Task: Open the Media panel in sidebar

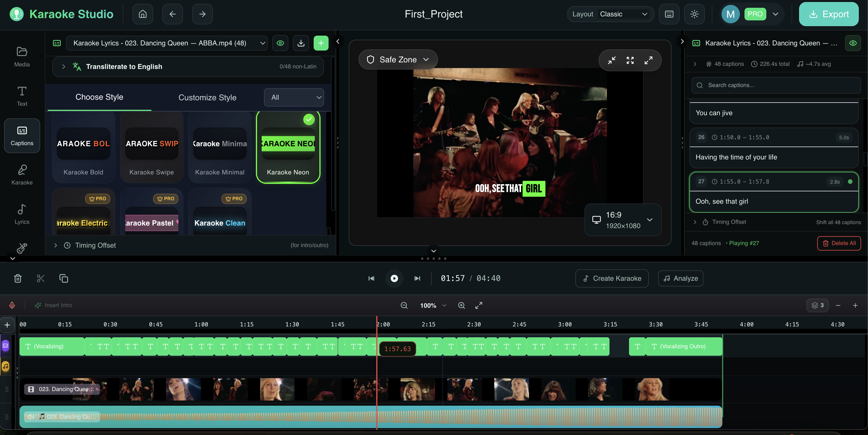Action: tap(22, 57)
